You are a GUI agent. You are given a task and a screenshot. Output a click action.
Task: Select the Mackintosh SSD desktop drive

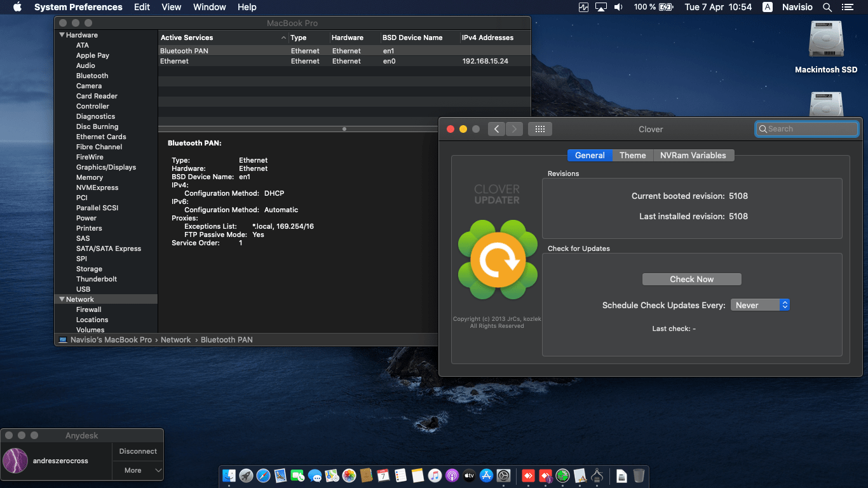point(826,47)
